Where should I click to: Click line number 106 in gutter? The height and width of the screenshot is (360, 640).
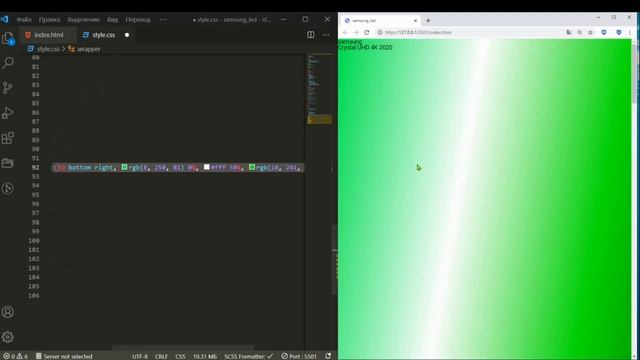pyautogui.click(x=34, y=296)
